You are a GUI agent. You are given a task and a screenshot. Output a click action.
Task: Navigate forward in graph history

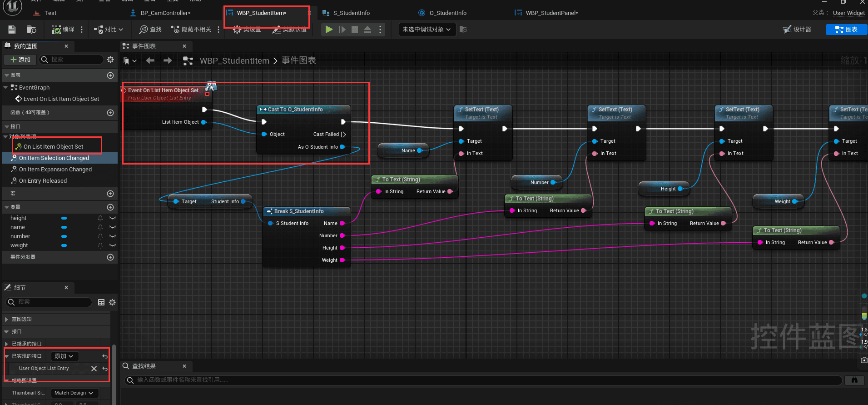(x=168, y=60)
